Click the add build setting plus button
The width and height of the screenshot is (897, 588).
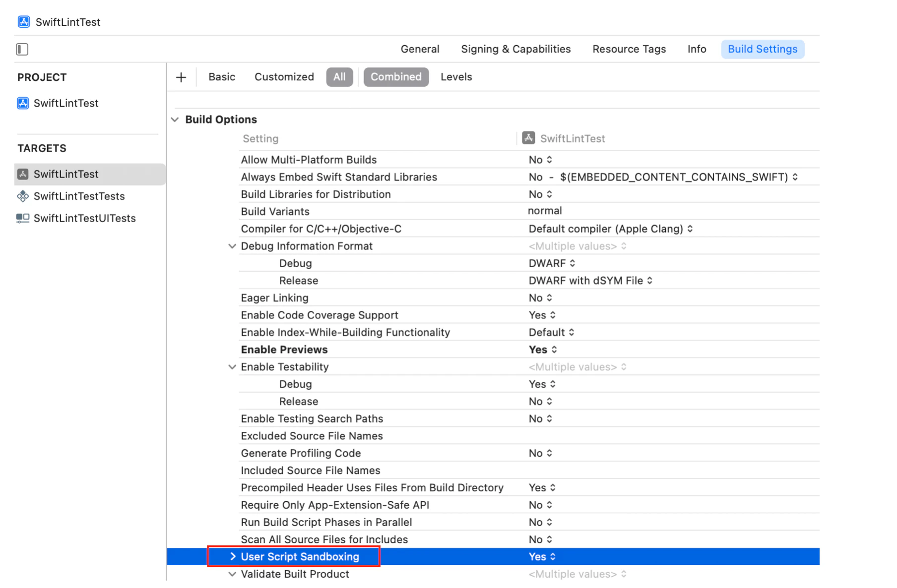181,77
